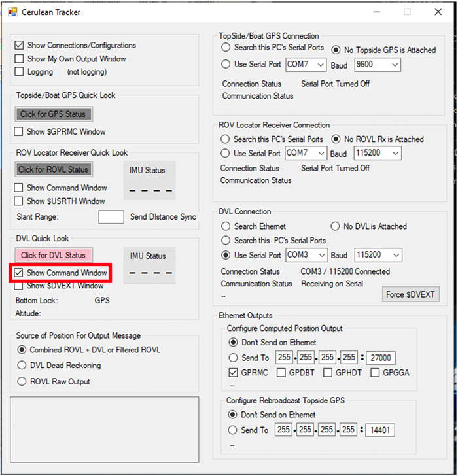The height and width of the screenshot is (476, 458).
Task: Select Don't Send on Ethernet for Computed Position
Action: [233, 343]
